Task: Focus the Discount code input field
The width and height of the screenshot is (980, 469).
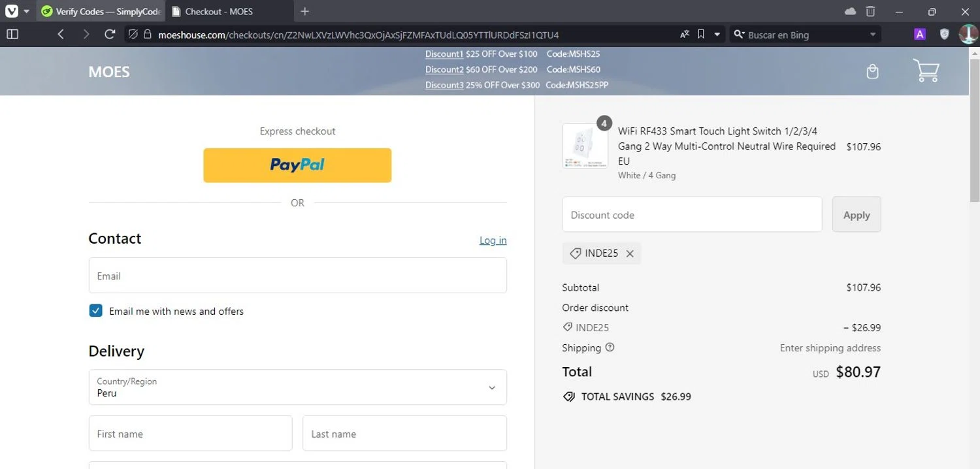Action: tap(692, 214)
